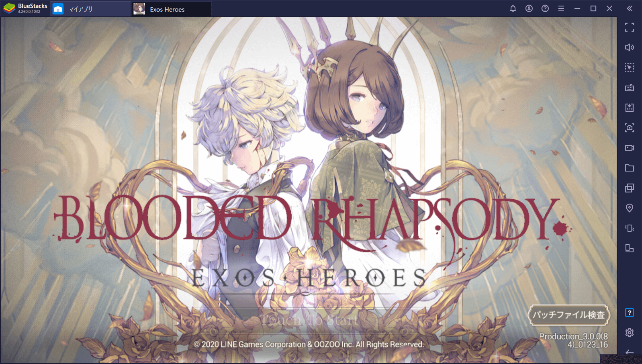Collapse the side toolbar with double chevron
Screen dimensions: 642x364
point(630,8)
